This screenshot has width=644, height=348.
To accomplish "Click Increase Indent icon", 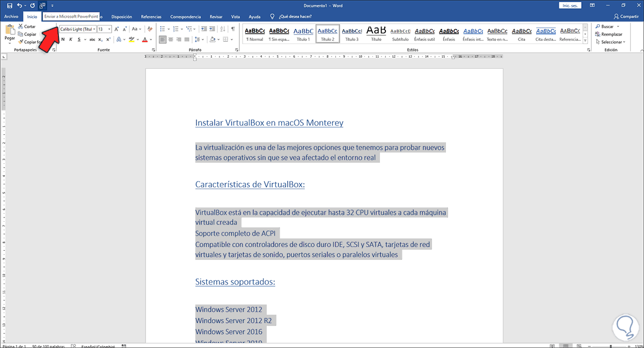I will [x=213, y=29].
